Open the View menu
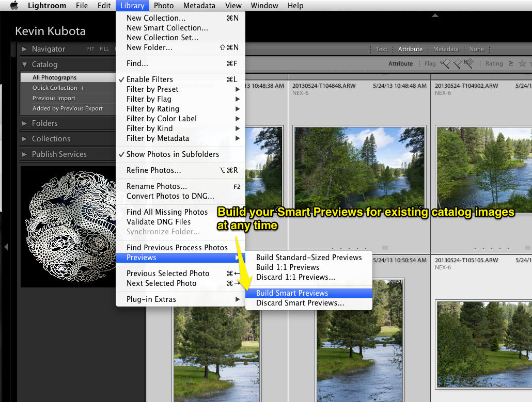This screenshot has height=402, width=532. coord(233,6)
